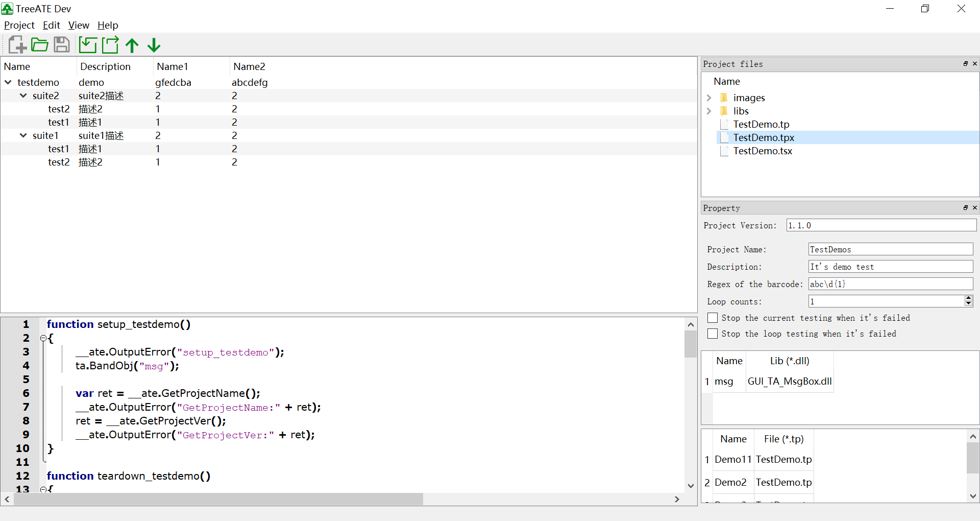Viewport: 980px width, 521px height.
Task: Enable stop current testing when failed
Action: pyautogui.click(x=713, y=318)
